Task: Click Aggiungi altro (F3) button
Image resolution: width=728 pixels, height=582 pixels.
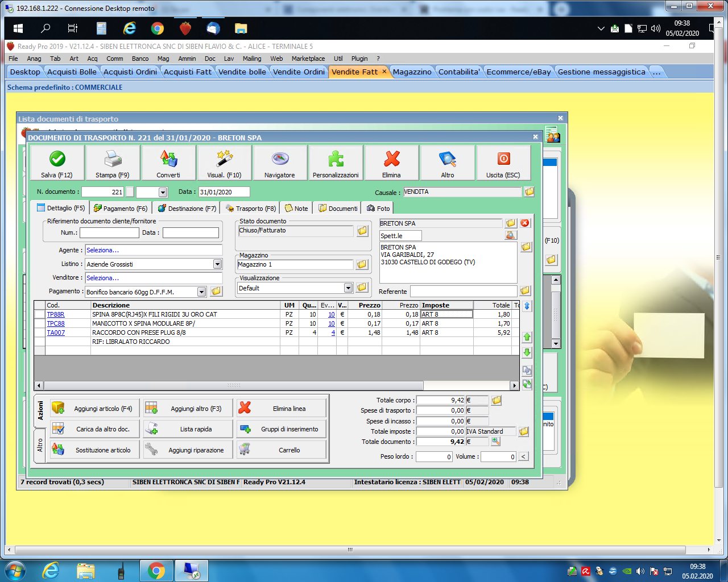Action: 187,409
